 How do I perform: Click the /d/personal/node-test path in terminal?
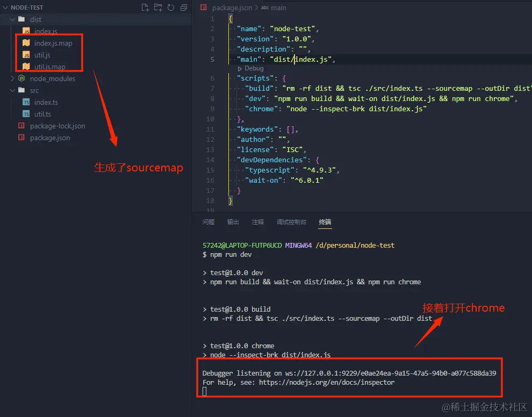point(355,246)
